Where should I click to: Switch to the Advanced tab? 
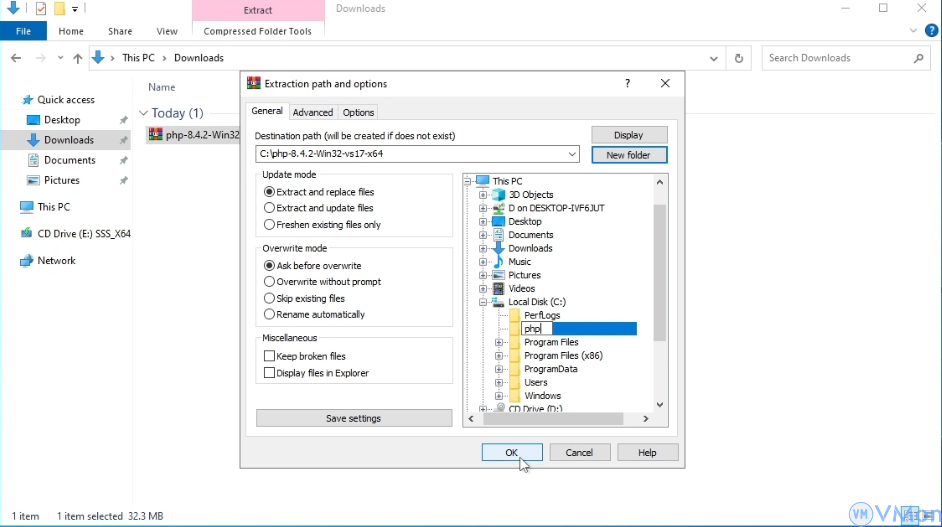click(x=312, y=112)
